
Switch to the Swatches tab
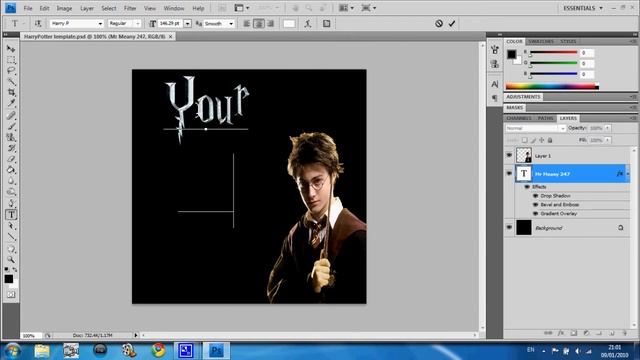coord(541,41)
